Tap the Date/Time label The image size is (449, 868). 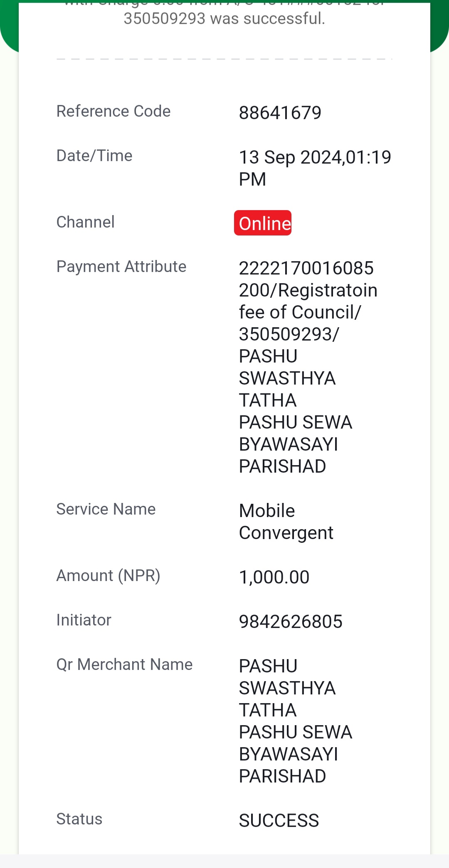(x=94, y=156)
